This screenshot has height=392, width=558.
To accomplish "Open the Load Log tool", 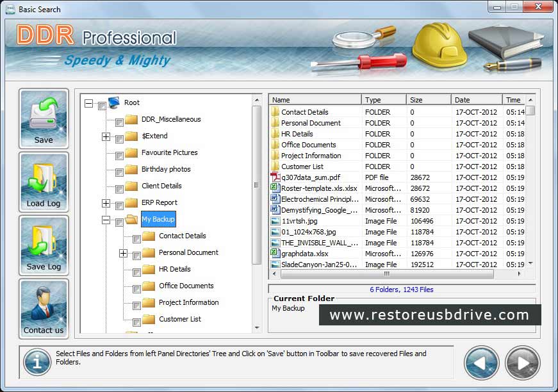I will coord(44,182).
